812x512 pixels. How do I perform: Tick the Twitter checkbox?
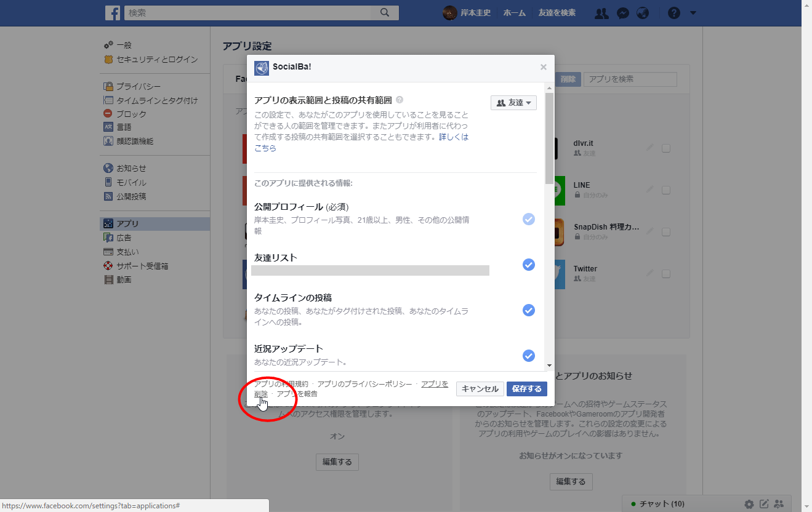[x=666, y=274]
